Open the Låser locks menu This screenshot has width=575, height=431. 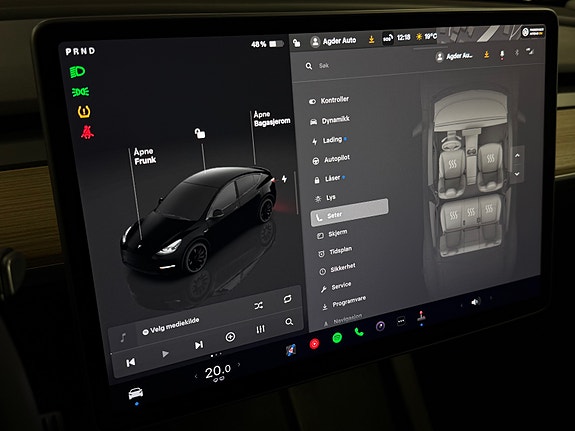coord(329,179)
